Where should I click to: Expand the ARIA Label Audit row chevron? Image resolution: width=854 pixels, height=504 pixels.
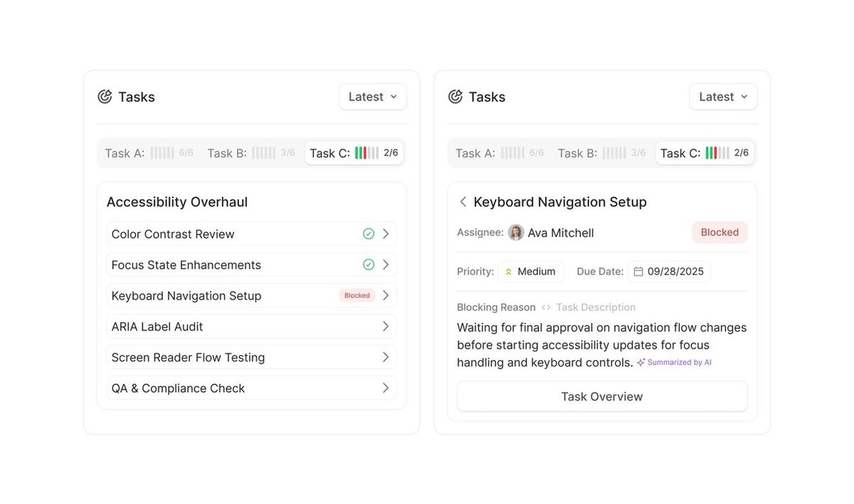click(x=386, y=326)
